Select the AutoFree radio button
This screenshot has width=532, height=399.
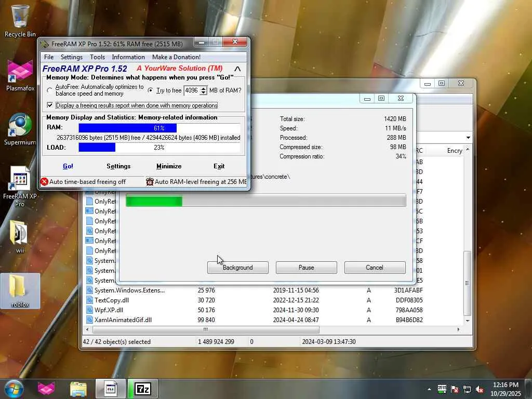[50, 90]
